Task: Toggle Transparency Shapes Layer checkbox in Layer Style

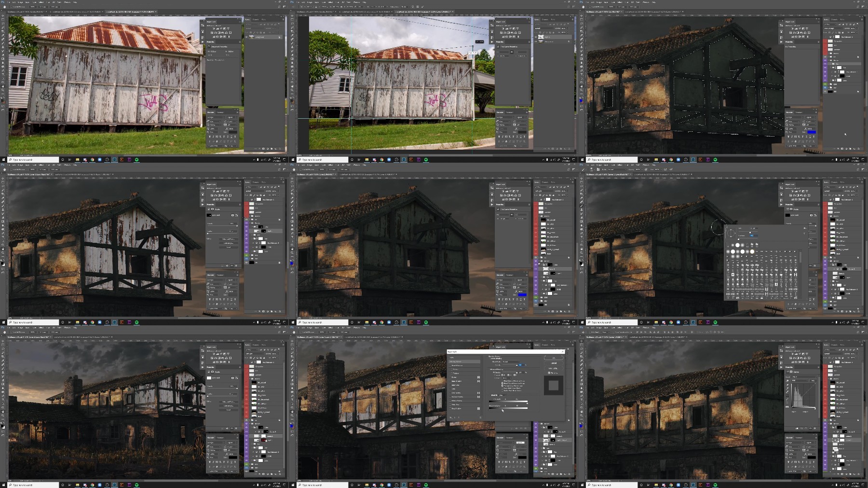Action: [x=502, y=386]
